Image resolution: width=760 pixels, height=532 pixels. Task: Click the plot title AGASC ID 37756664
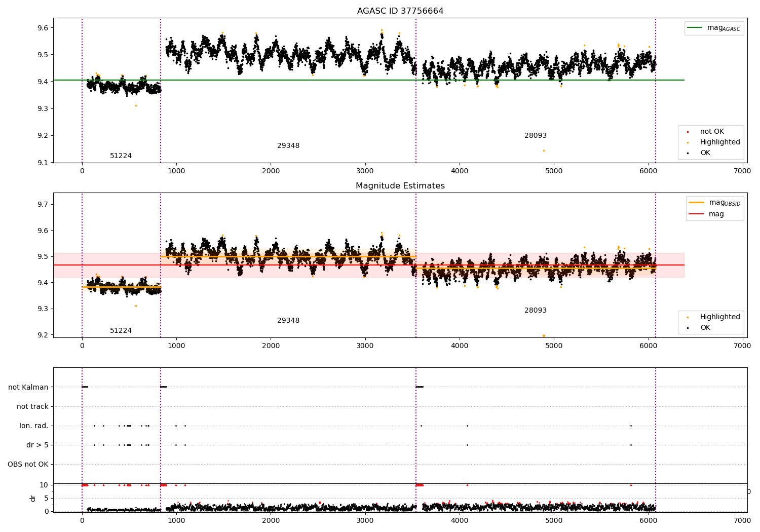click(x=400, y=11)
